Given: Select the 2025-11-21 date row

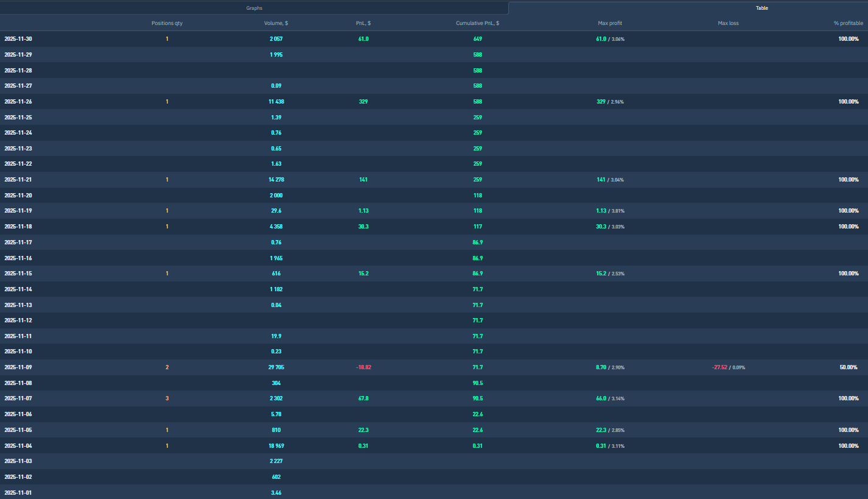Looking at the screenshot, I should pos(18,180).
